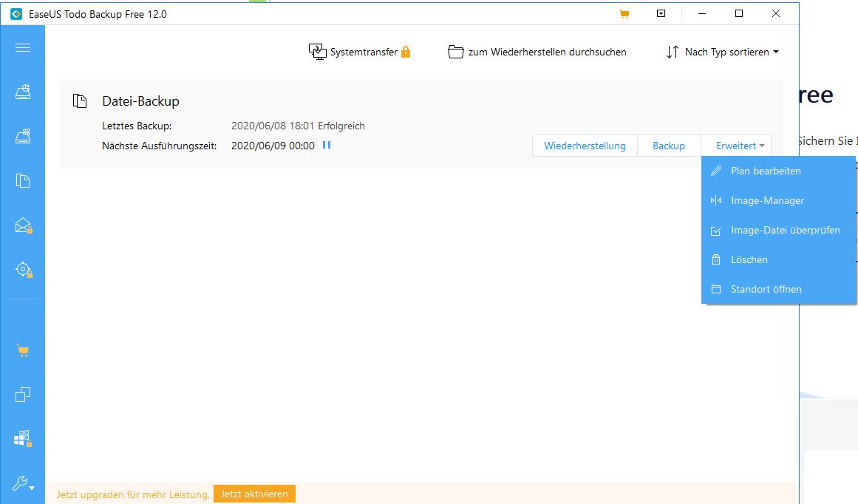The image size is (858, 504).
Task: Select Image-Datei überprüfen menu entry
Action: click(779, 231)
